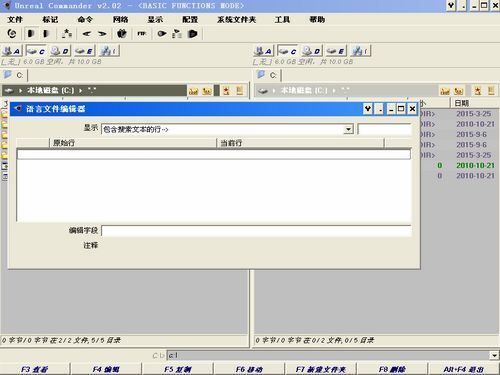Select drive A in left panel

click(11, 51)
